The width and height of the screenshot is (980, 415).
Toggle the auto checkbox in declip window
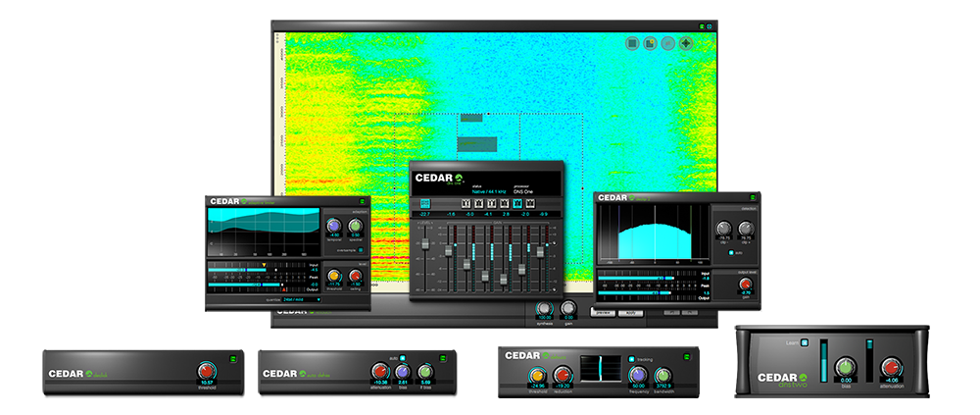(731, 253)
